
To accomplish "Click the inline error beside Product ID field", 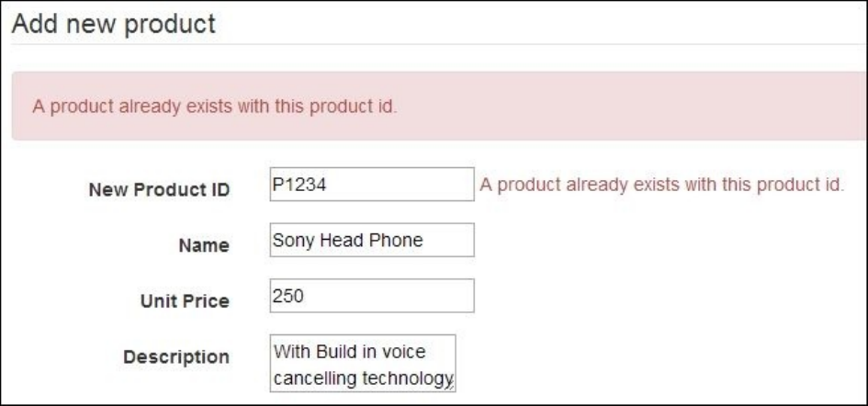I will pyautogui.click(x=661, y=185).
